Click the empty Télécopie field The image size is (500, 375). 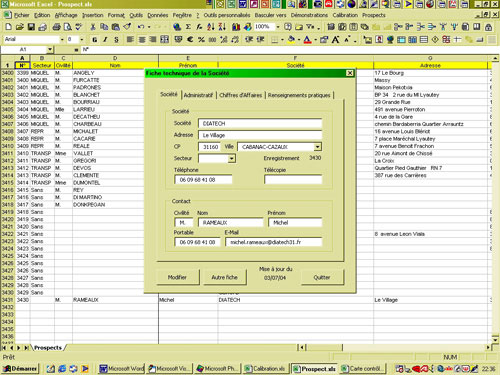pyautogui.click(x=293, y=180)
